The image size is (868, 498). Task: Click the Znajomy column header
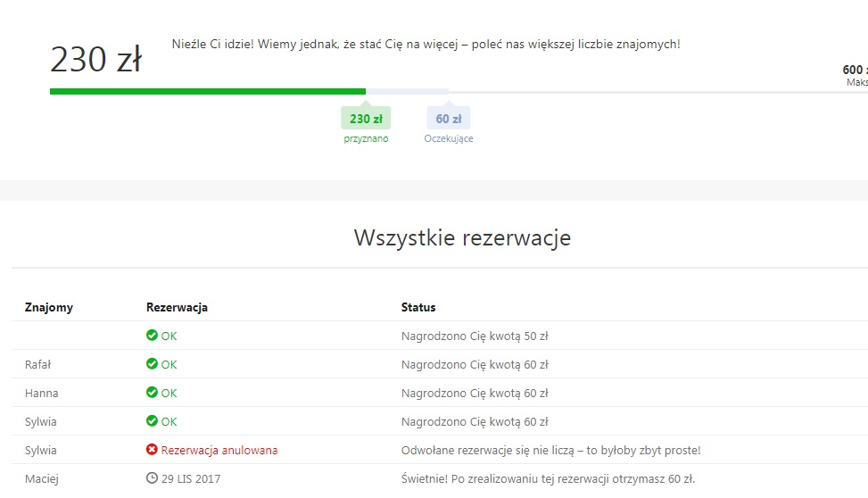pos(49,307)
